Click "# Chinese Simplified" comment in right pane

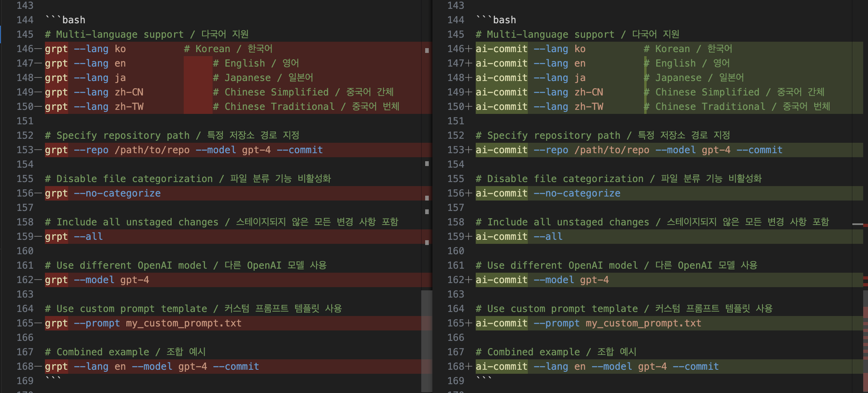(702, 92)
